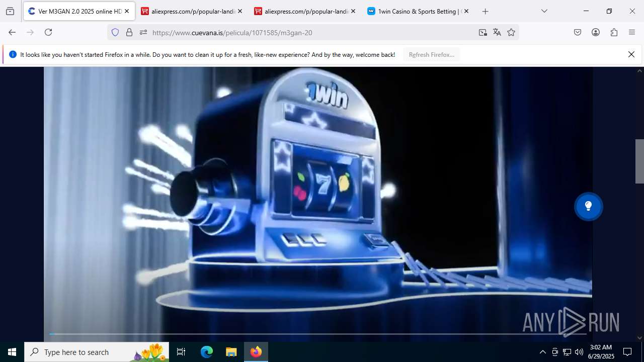
Task: Click the Firefox taskbar icon
Action: (x=256, y=352)
